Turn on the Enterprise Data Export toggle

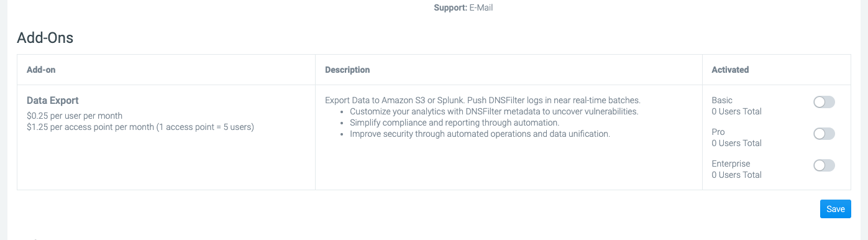pyautogui.click(x=824, y=165)
